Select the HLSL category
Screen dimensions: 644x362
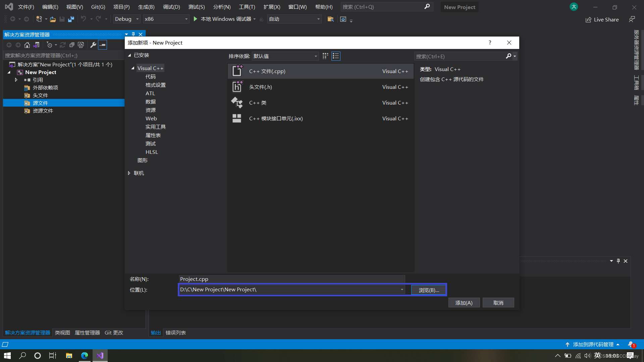pos(152,152)
